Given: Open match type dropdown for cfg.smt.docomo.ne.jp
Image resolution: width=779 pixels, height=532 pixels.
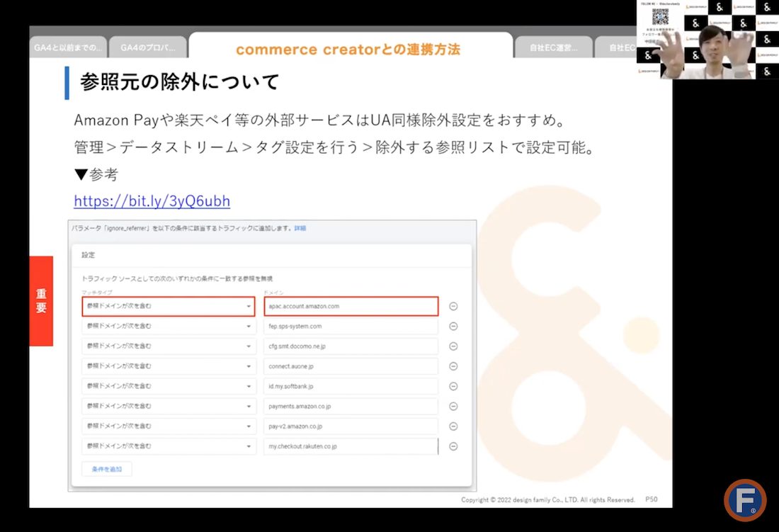Looking at the screenshot, I should pyautogui.click(x=169, y=346).
